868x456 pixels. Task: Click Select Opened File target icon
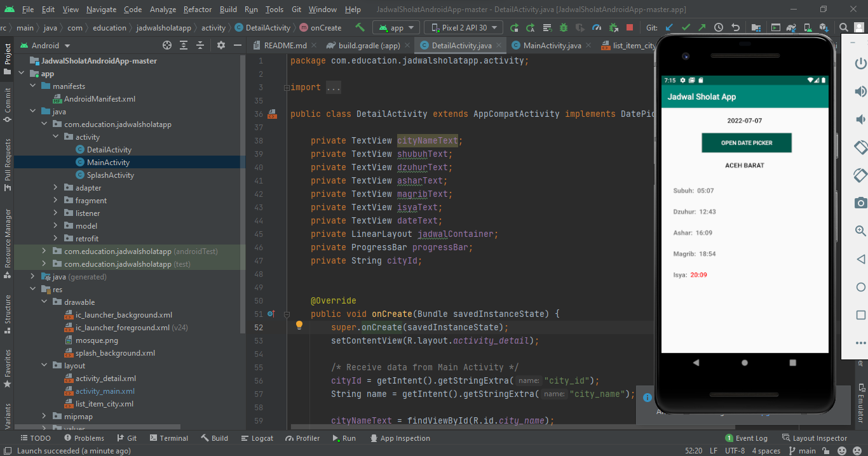pos(167,45)
